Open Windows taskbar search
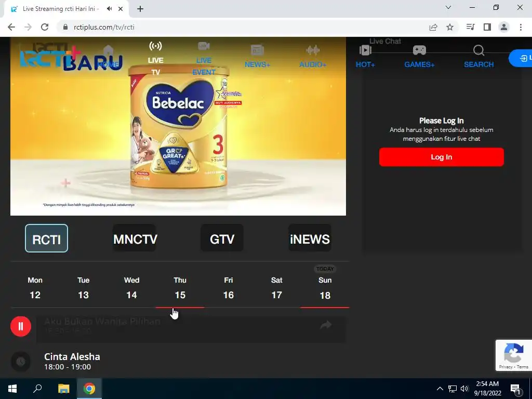This screenshot has width=532, height=399. [37, 389]
